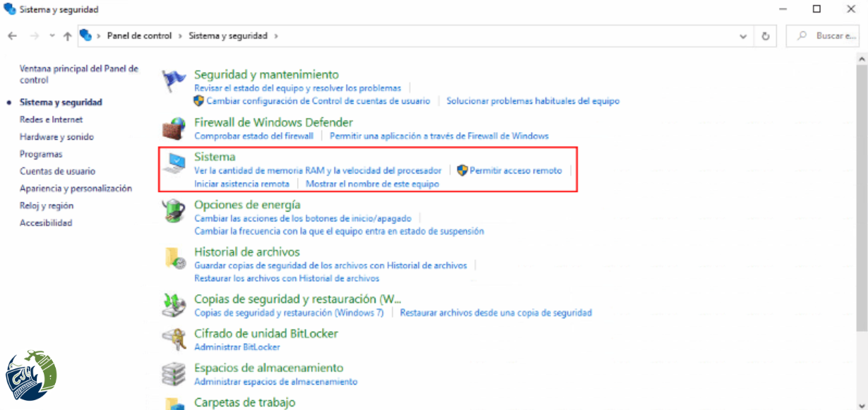This screenshot has width=868, height=410.
Task: Click Copias de seguridad y restauración (Windows 7) link
Action: tap(289, 313)
